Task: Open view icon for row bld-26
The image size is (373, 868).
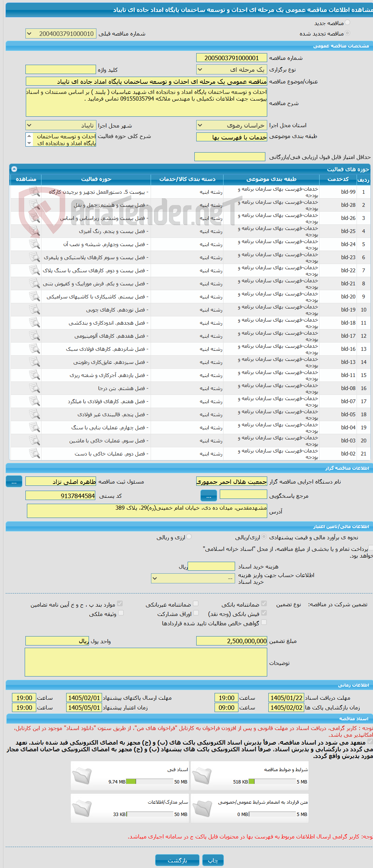Action: (x=34, y=218)
